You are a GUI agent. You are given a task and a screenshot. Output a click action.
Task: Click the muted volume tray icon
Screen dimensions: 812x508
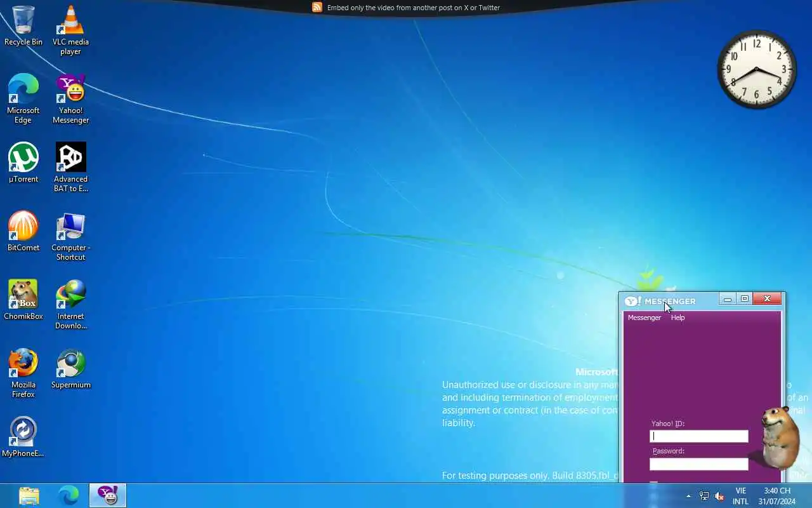pos(719,496)
